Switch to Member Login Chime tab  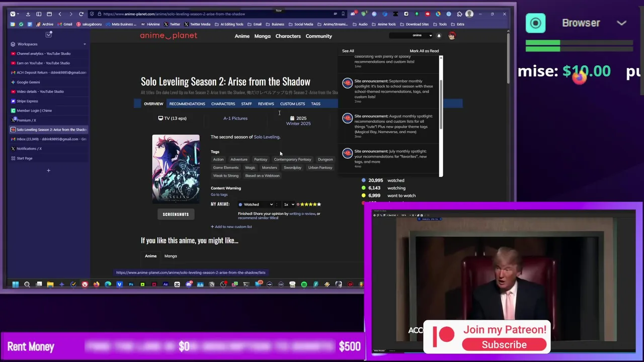coord(48,111)
